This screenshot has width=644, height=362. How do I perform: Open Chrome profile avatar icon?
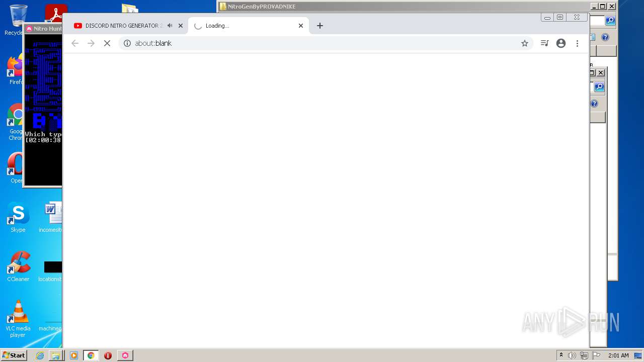click(561, 43)
